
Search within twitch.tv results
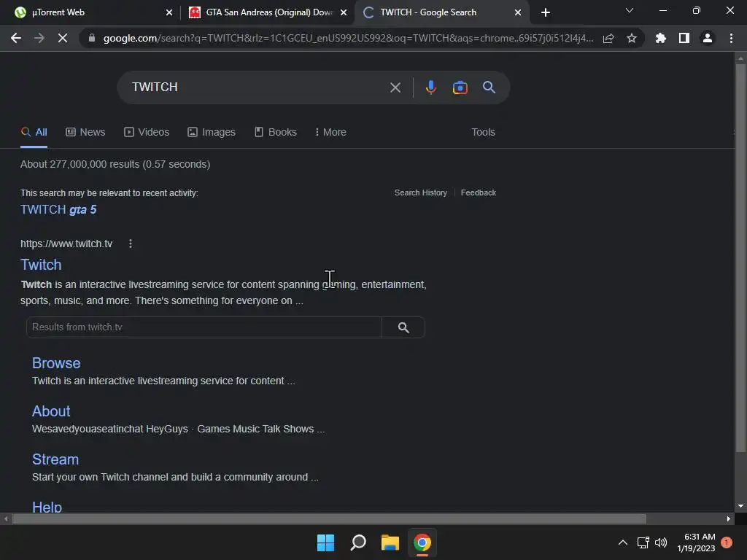coord(403,327)
